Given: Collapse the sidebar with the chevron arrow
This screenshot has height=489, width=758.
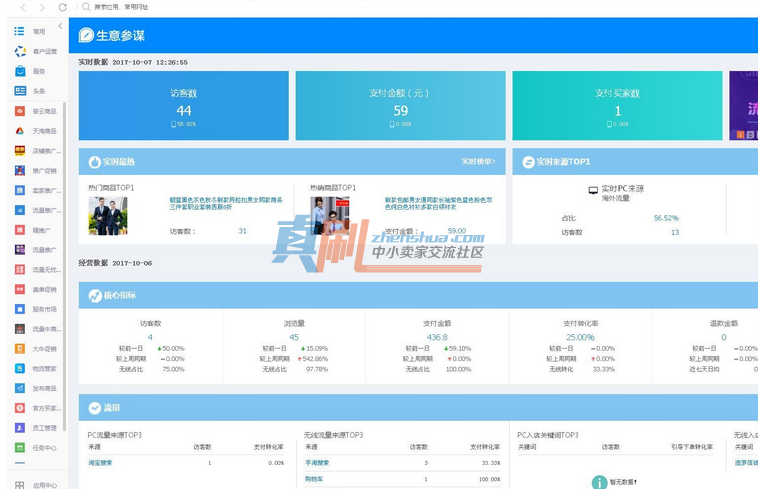Looking at the screenshot, I should pyautogui.click(x=60, y=26).
